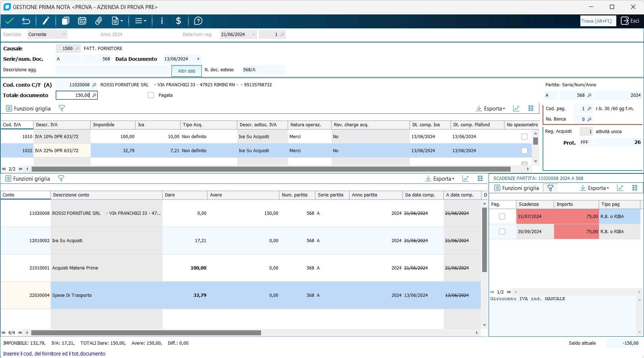Open the help question mark icon
Image resolution: width=644 pixels, height=358 pixels.
pos(198,21)
